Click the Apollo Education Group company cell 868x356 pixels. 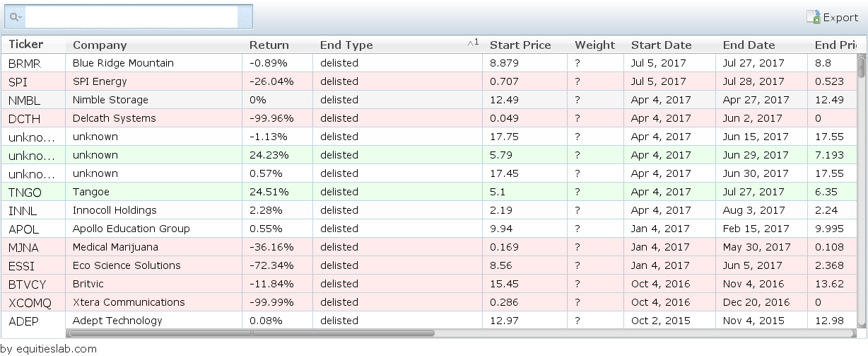tap(153, 229)
